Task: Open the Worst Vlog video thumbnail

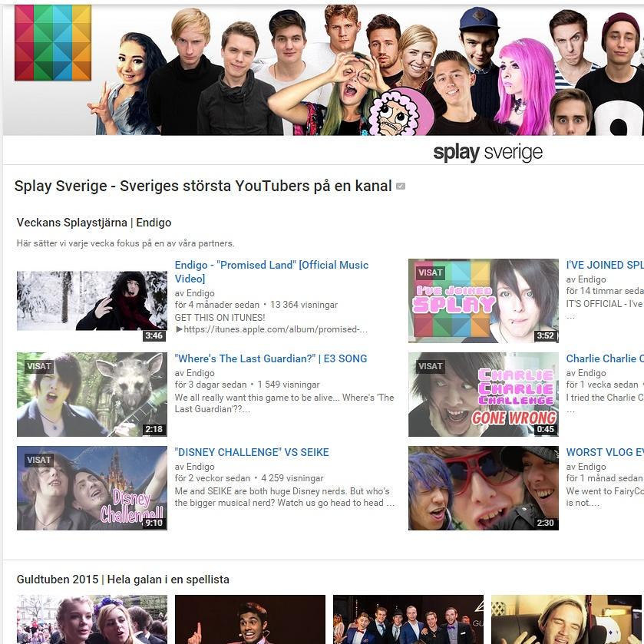Action: coord(484,488)
